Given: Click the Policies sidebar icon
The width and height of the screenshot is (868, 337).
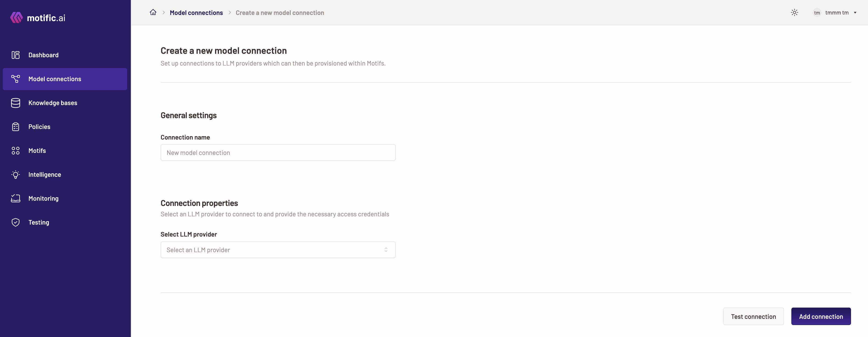Looking at the screenshot, I should 14,126.
